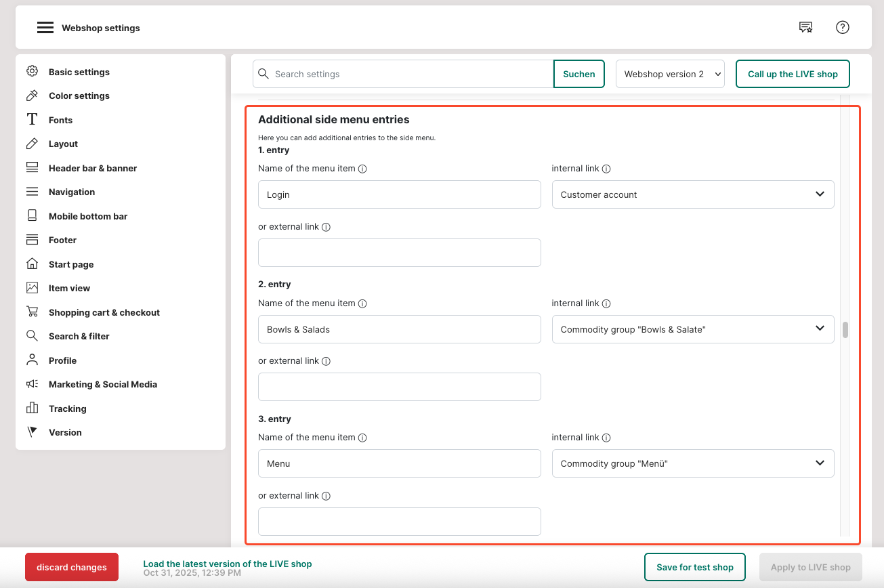Screen dimensions: 884x588
Task: Open the Webshop version 2 selector
Action: [x=669, y=74]
